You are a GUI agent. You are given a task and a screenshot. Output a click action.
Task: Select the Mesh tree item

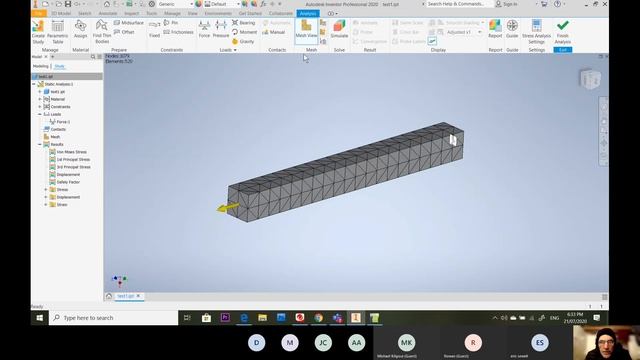click(x=52, y=137)
